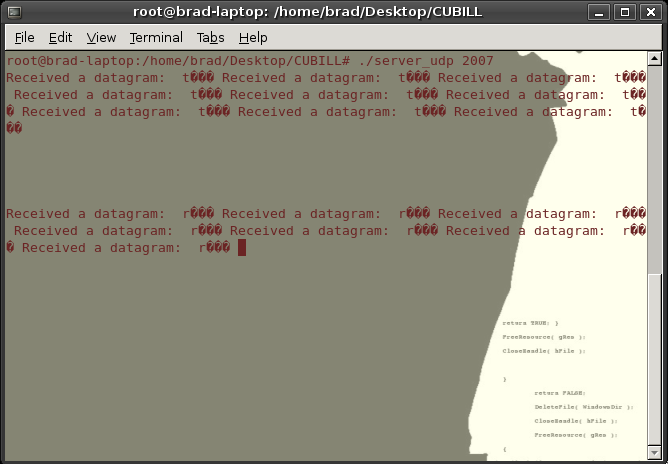668x464 pixels.
Task: Click the window title text in the title bar
Action: 308,12
